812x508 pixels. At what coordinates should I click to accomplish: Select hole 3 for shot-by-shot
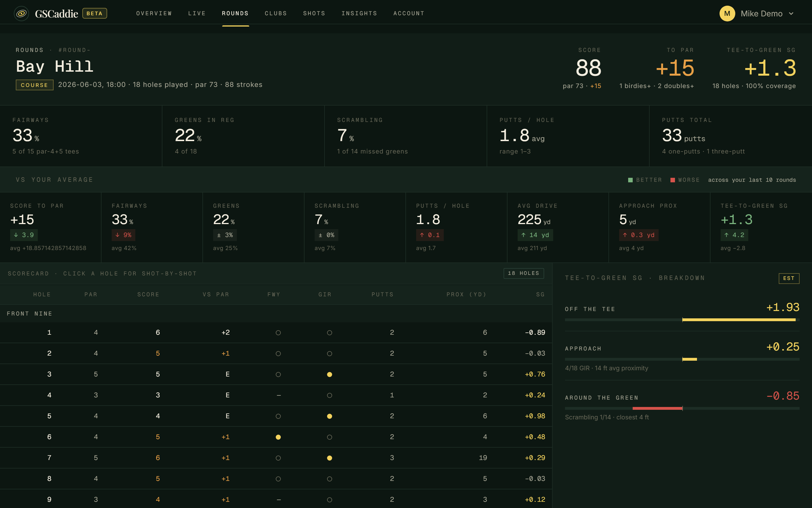[x=276, y=374]
